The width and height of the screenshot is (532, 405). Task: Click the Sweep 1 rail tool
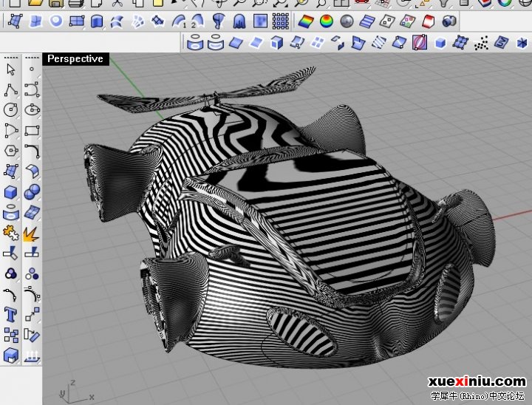pos(180,21)
